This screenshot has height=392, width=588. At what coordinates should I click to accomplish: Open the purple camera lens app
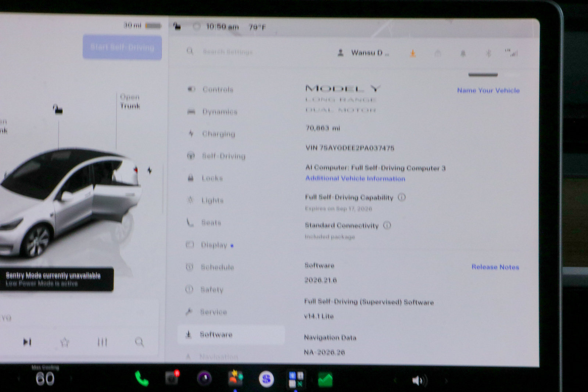click(204, 378)
